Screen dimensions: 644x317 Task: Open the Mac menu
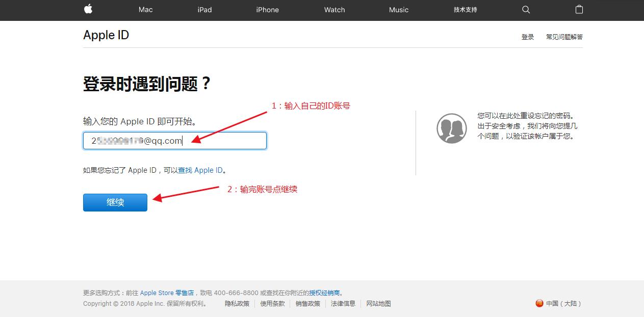click(x=145, y=10)
